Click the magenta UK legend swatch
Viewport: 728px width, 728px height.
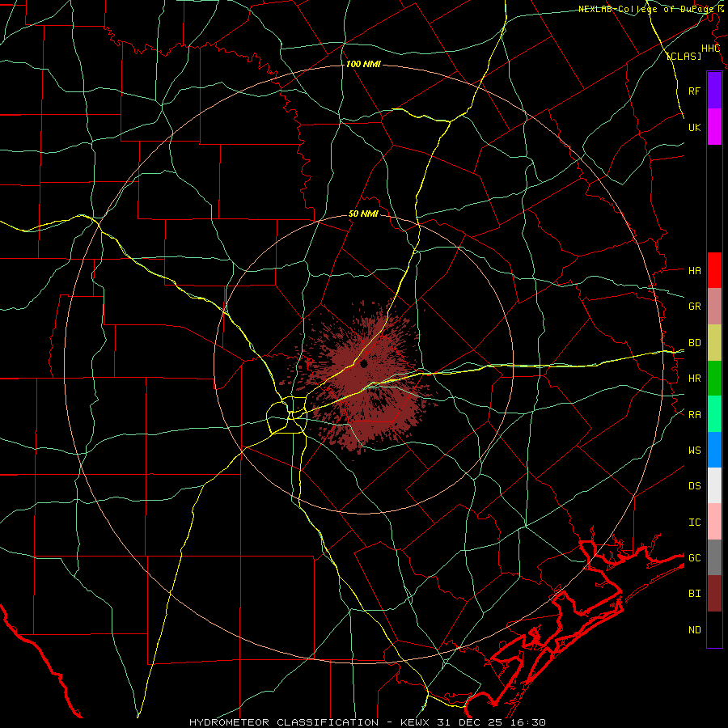714,127
